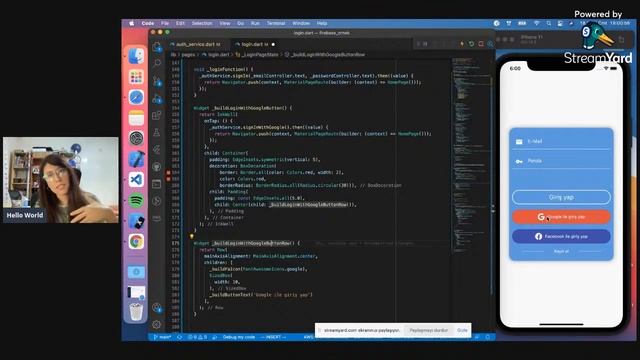Open the Extensions view
The height and width of the screenshot is (360, 640).
click(157, 116)
